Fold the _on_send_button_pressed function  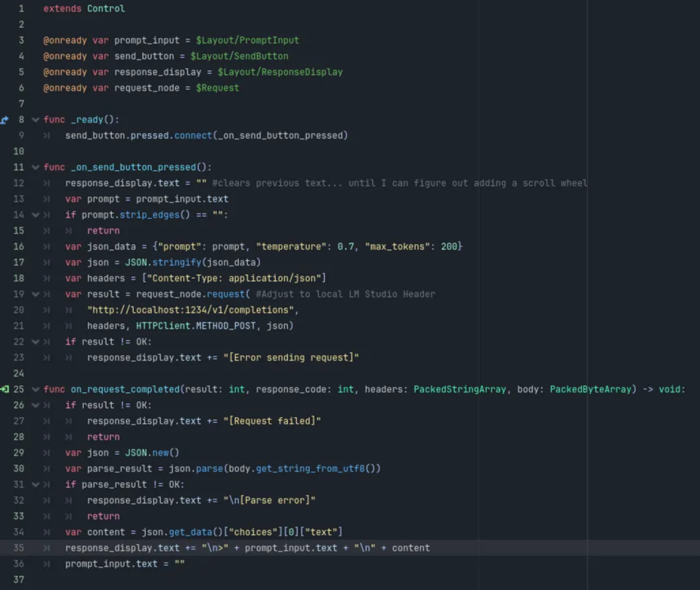point(35,167)
